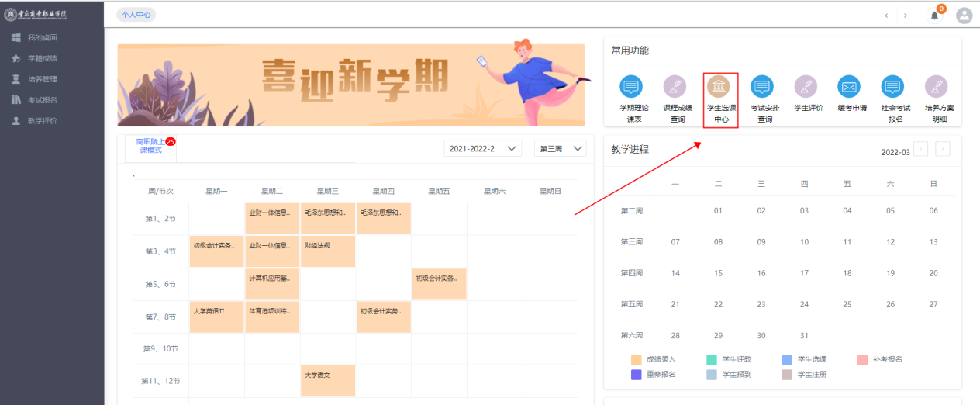Open 学生选课中心 icon
This screenshot has height=405, width=980.
pos(720,87)
